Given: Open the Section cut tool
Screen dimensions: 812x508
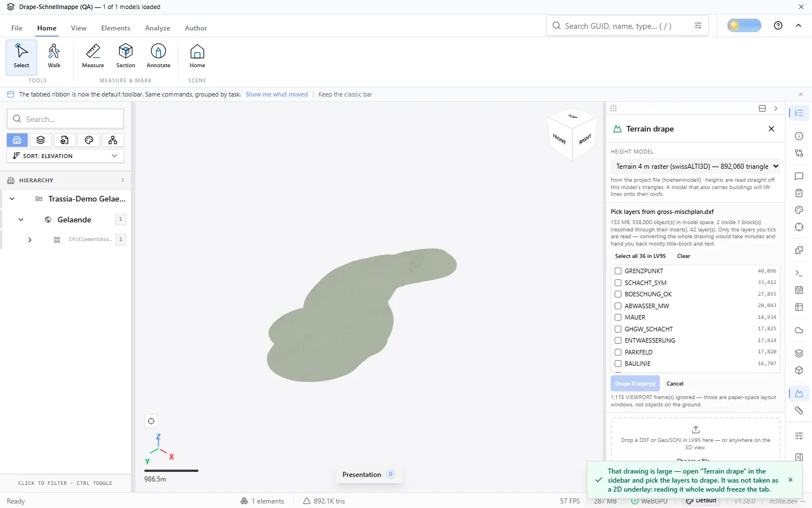Looking at the screenshot, I should coord(126,56).
